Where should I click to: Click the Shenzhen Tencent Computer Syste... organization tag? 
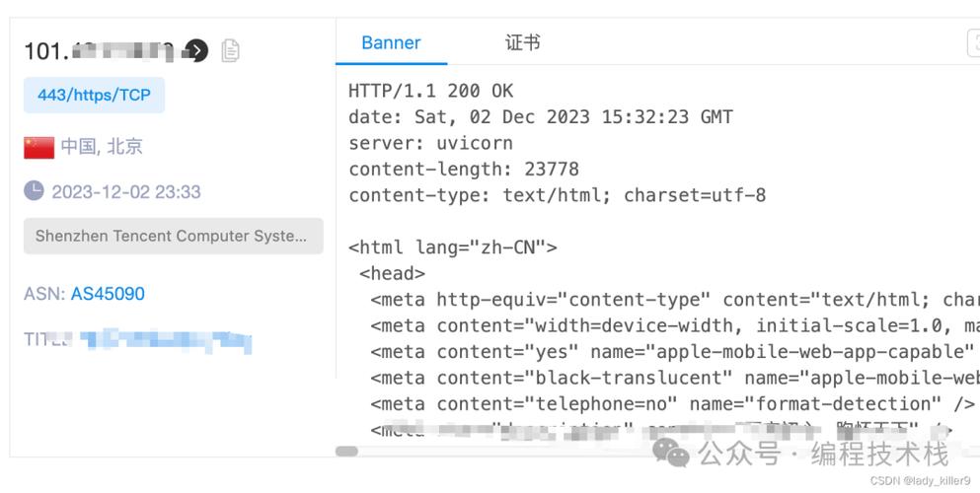click(x=173, y=237)
